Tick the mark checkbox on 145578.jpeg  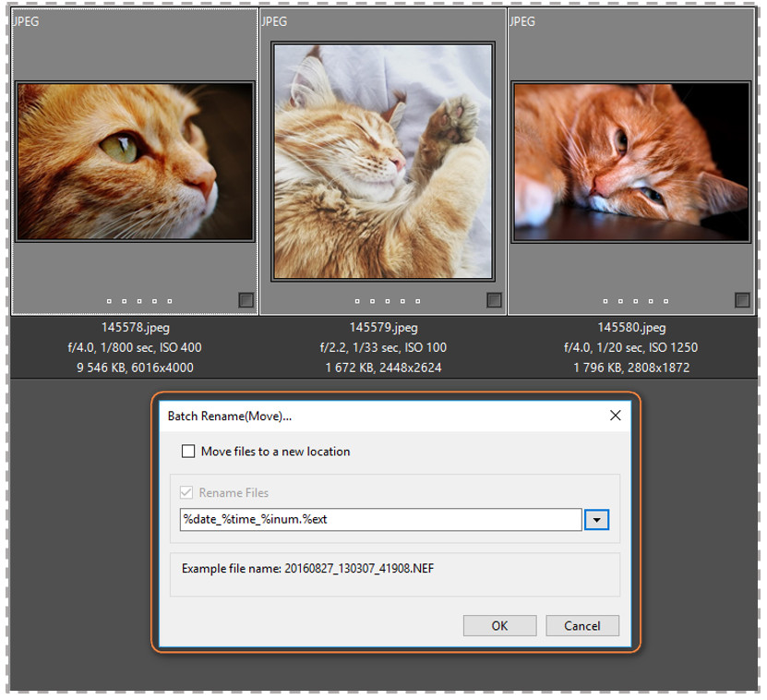point(246,300)
